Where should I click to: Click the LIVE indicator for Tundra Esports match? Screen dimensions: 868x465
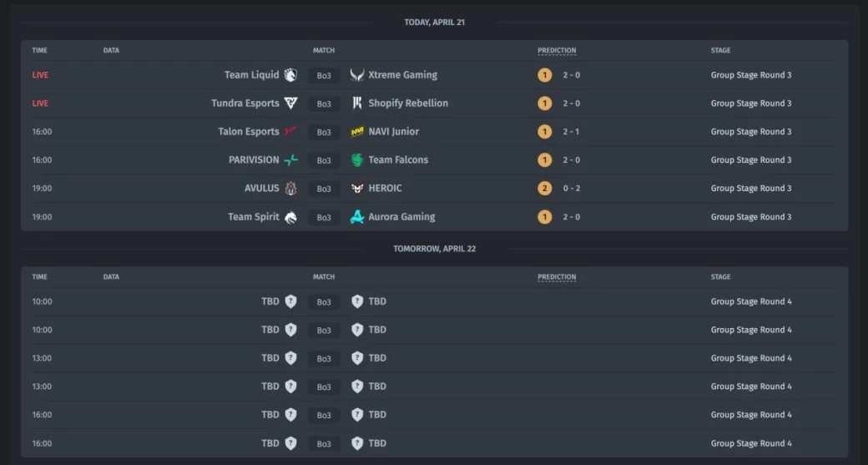click(x=40, y=104)
